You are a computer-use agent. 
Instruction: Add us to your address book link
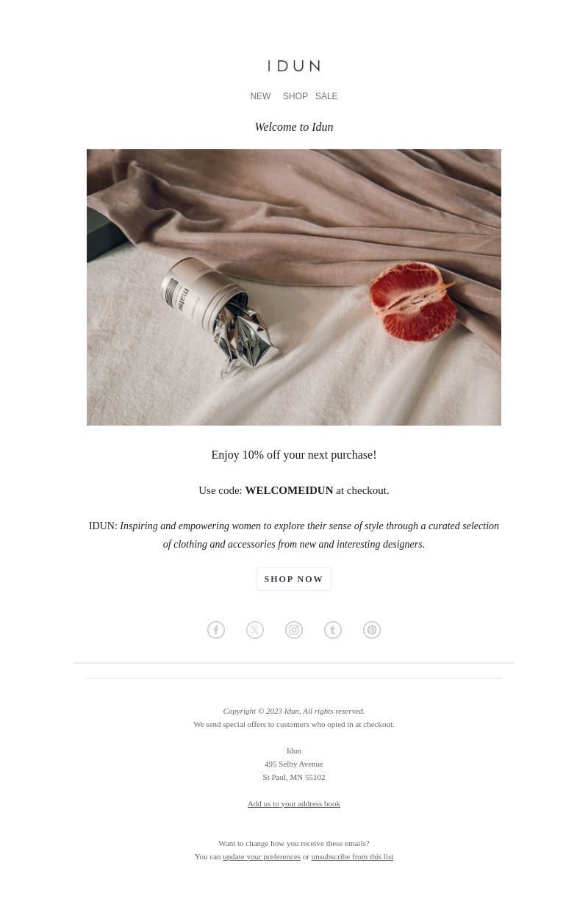(x=294, y=803)
